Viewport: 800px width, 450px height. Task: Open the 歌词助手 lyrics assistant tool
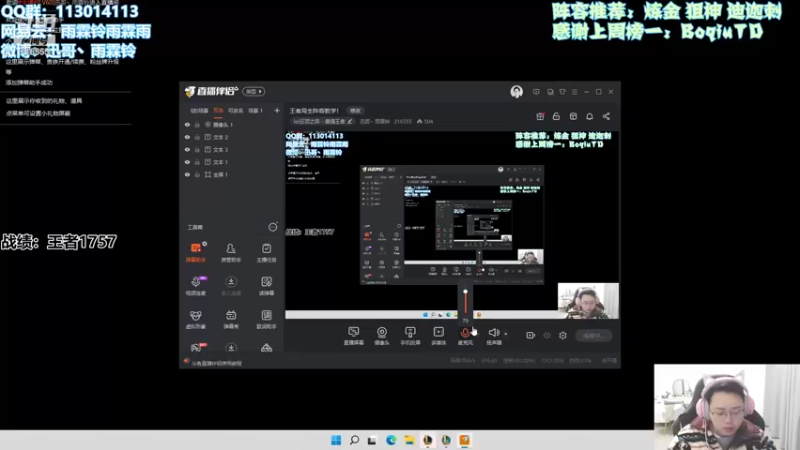[x=266, y=319]
